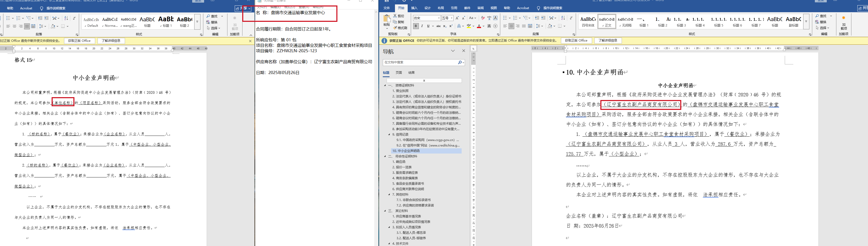The height and width of the screenshot is (246, 868).
Task: Switch to the 审阅 tab in right Word
Action: tap(481, 8)
